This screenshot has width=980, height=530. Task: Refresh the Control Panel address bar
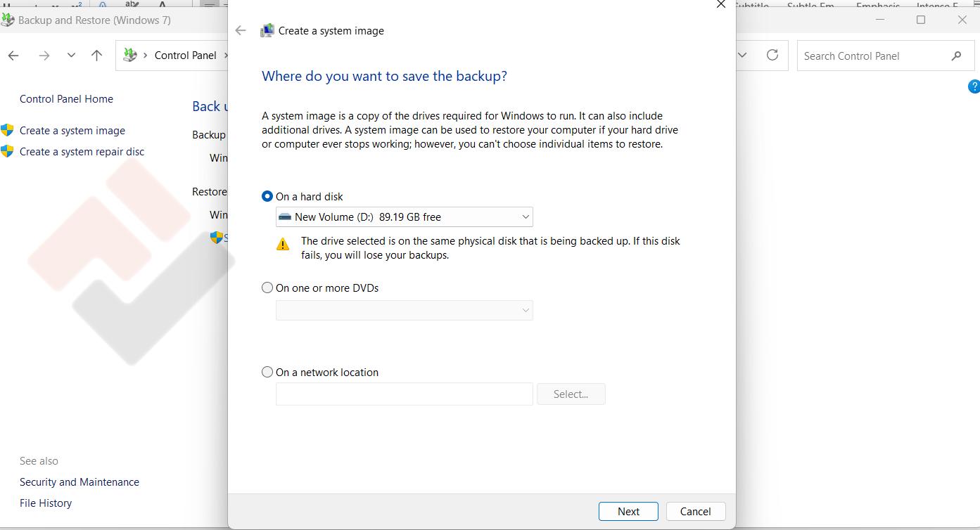point(772,56)
